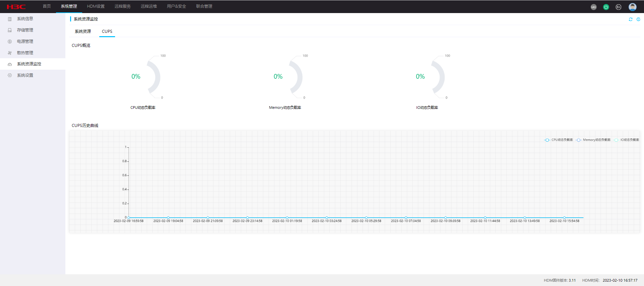644x286 pixels.
Task: Click the x-axis label 2023-02-10 05:29:58
Action: (x=366, y=221)
